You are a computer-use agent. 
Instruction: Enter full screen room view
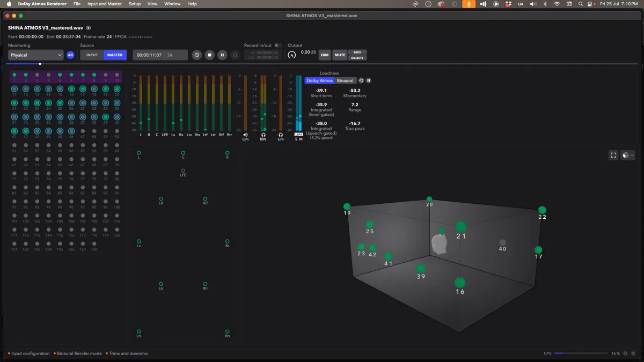coord(613,155)
